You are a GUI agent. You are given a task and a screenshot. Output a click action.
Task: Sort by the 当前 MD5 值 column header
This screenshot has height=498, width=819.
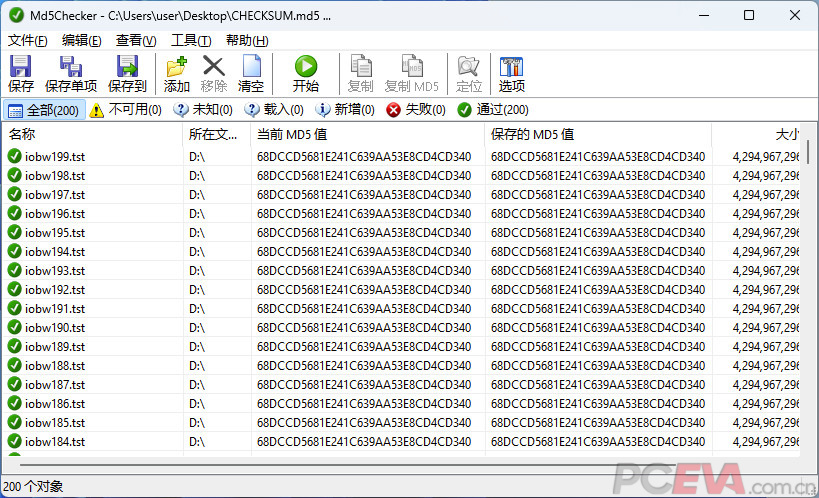coord(366,134)
